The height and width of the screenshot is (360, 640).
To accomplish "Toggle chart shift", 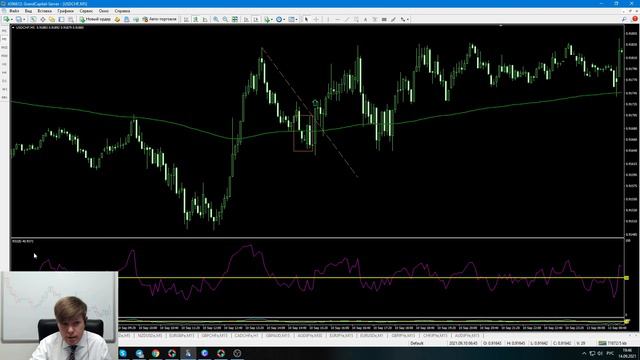I will coord(256,19).
